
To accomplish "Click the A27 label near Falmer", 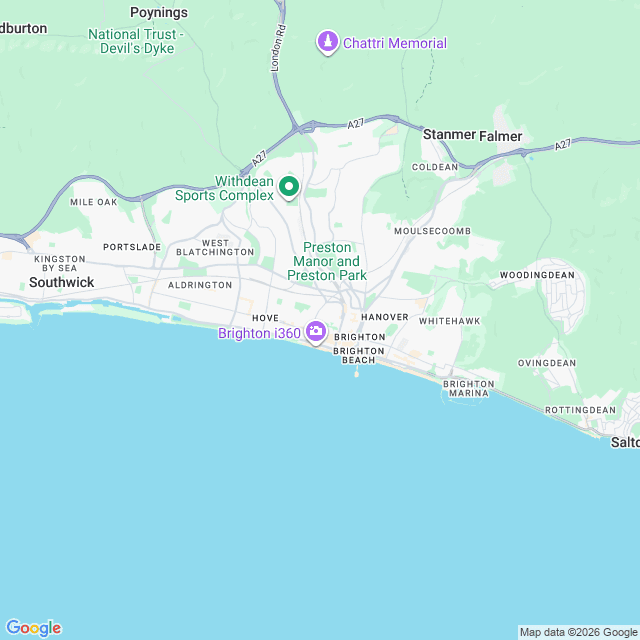I will coord(562,144).
